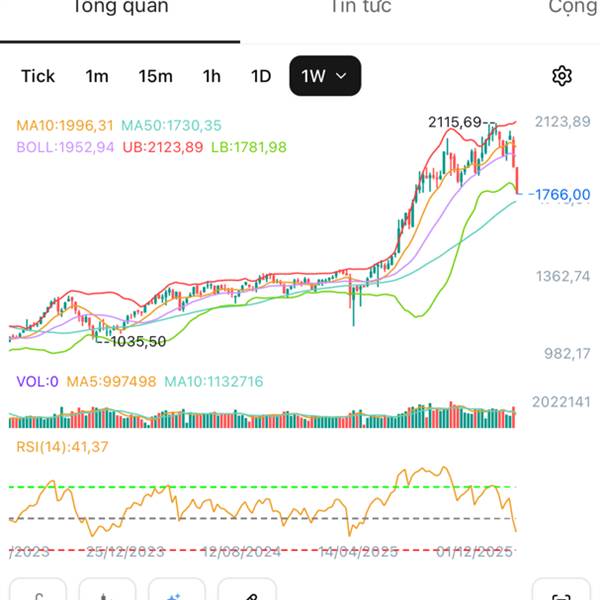
Task: Tap the fullscreen chart icon at bottom right
Action: click(561, 592)
